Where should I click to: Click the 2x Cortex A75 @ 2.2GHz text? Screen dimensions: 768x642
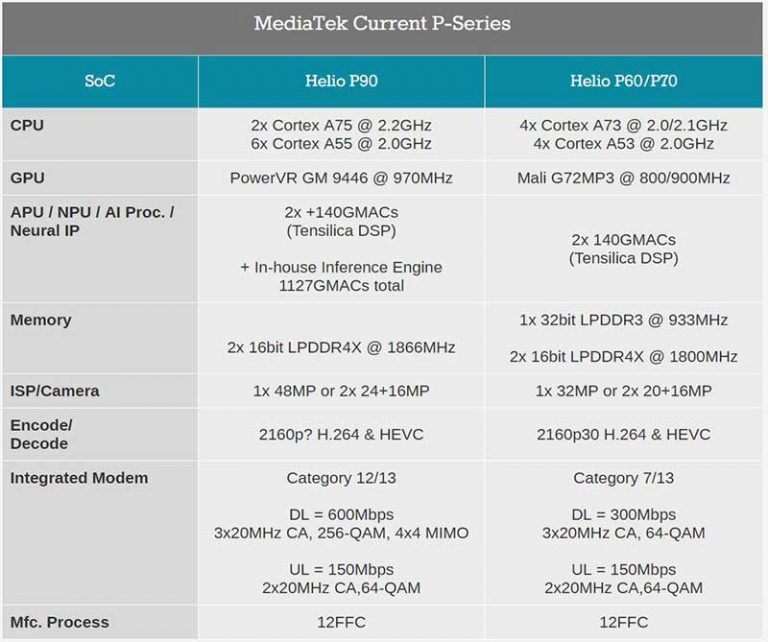(x=341, y=126)
